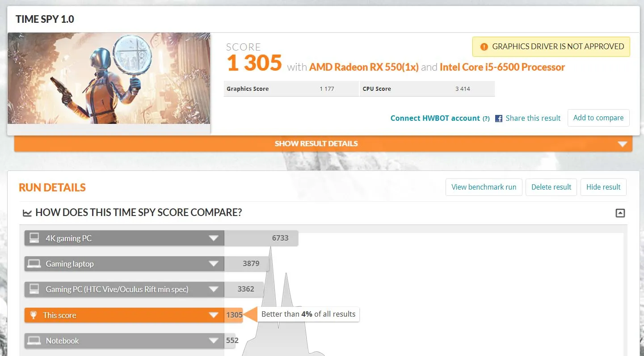
Task: Click the Add to compare button
Action: tap(598, 118)
